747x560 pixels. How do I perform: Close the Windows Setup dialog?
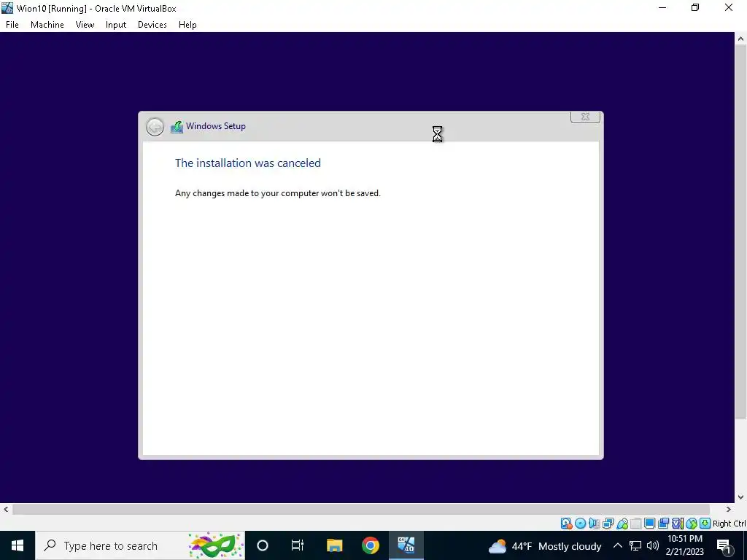click(585, 117)
